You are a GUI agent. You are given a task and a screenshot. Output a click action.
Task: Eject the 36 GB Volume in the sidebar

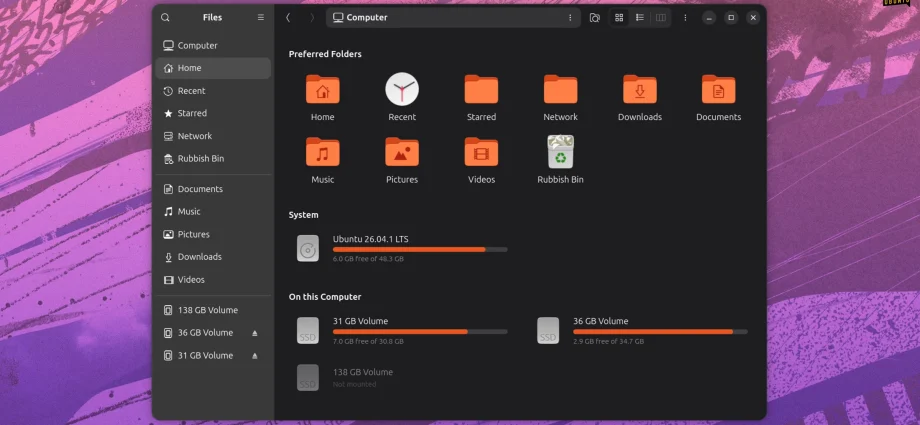(x=255, y=333)
